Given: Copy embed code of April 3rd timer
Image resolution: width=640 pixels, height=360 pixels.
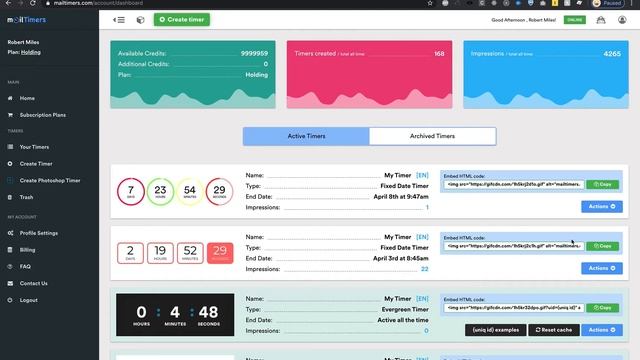Looking at the screenshot, I should 602,246.
